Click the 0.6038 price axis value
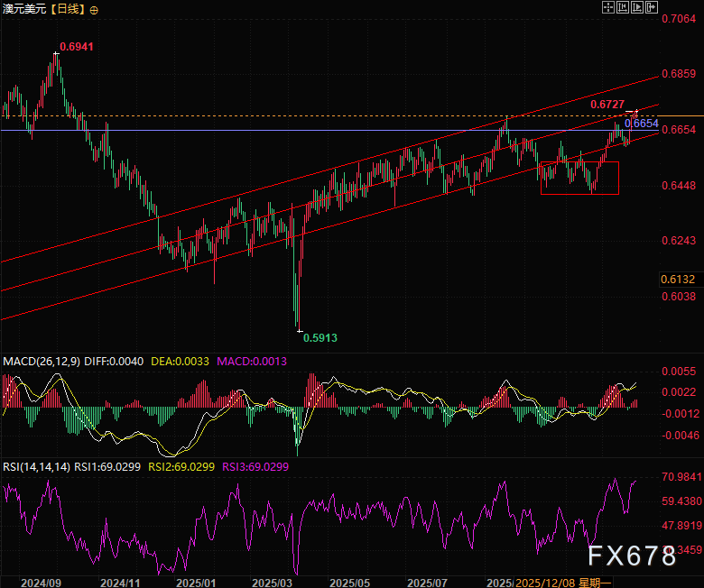 [x=679, y=297]
